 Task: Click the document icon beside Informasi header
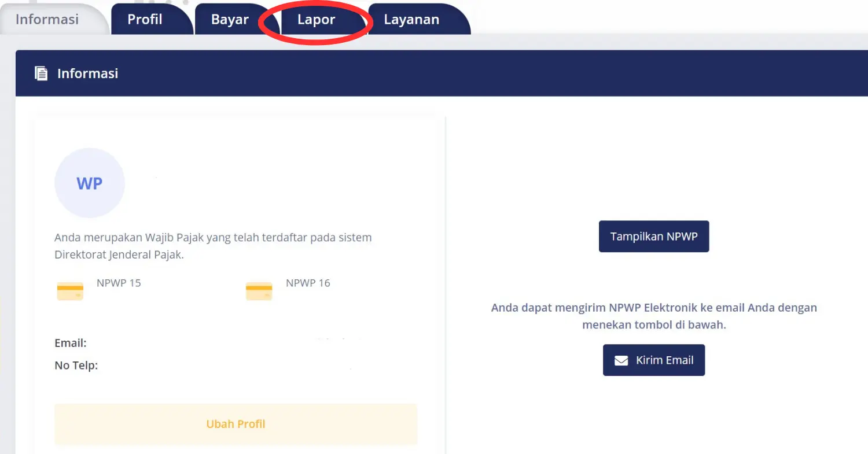(x=41, y=73)
